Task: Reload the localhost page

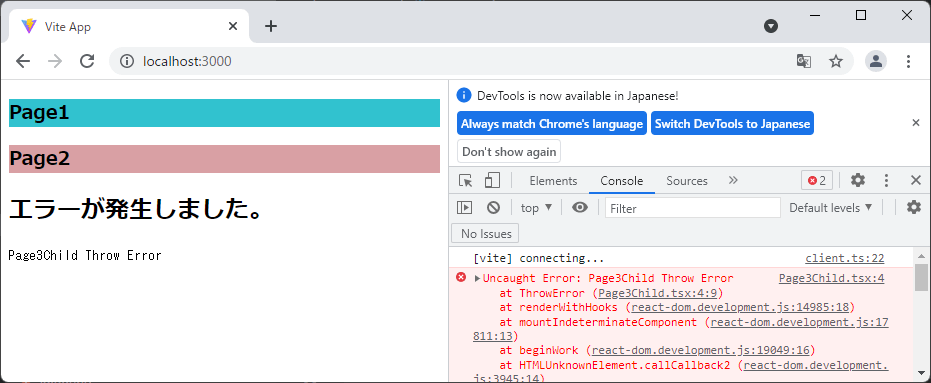Action: point(87,61)
